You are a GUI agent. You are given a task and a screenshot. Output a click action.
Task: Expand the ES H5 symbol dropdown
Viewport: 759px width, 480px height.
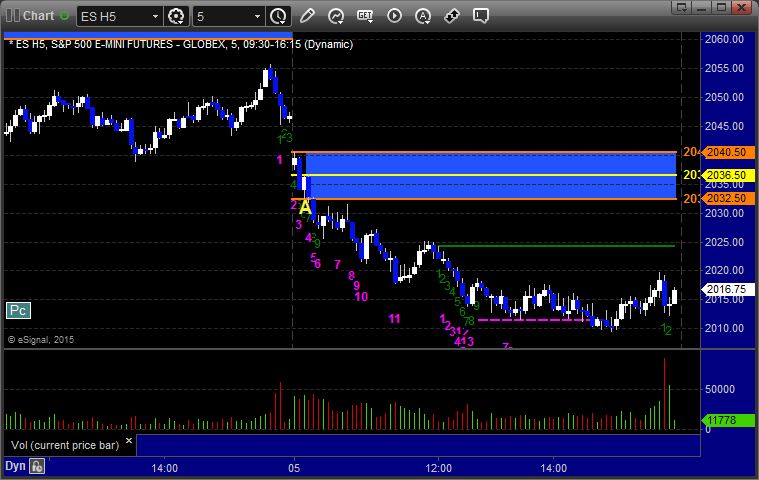point(154,16)
